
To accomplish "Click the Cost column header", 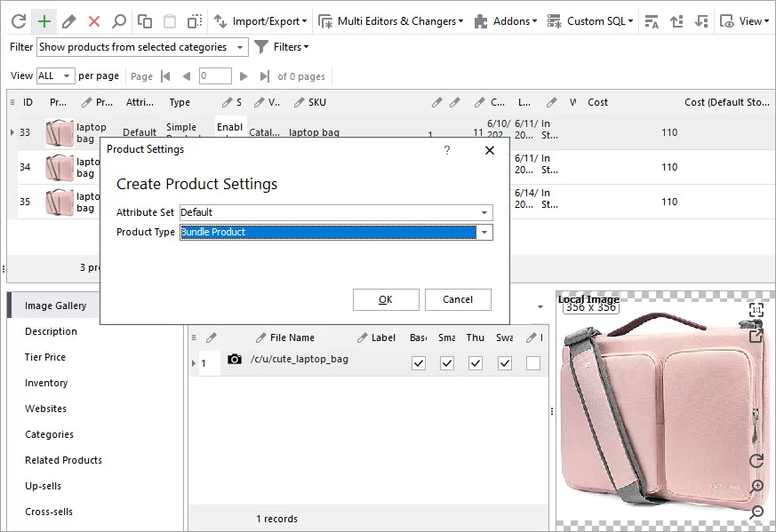I will (x=597, y=102).
